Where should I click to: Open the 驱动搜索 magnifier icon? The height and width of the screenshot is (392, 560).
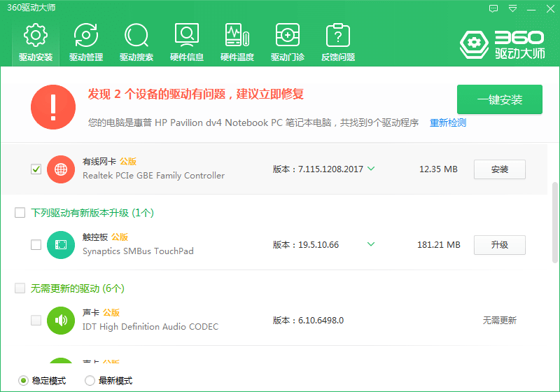point(136,35)
